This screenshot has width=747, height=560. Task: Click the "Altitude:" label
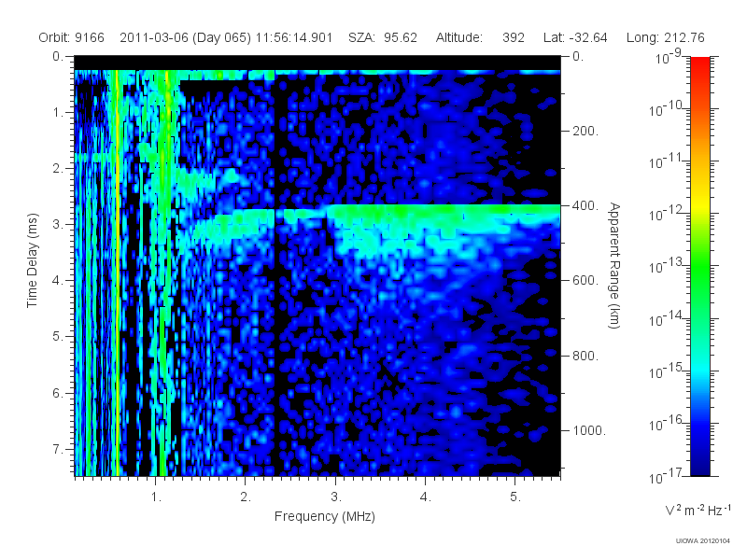[459, 37]
